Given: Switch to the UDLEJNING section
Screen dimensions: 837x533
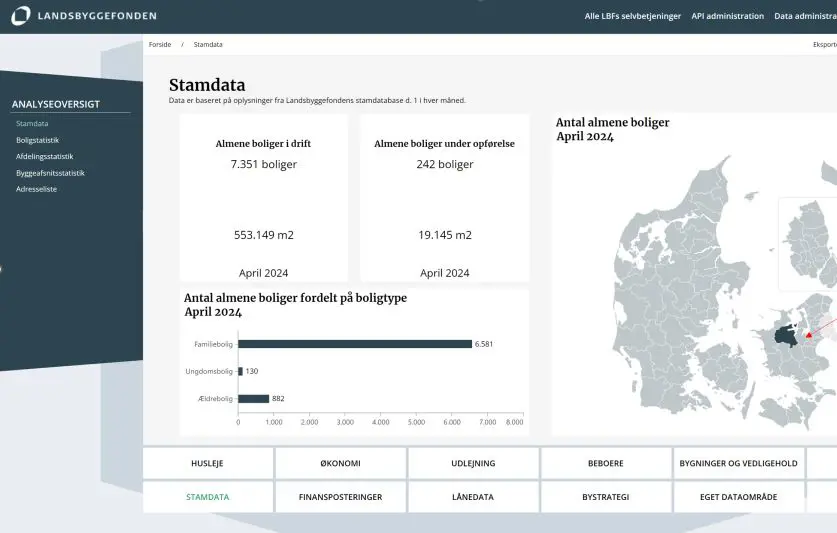Looking at the screenshot, I should coord(473,463).
